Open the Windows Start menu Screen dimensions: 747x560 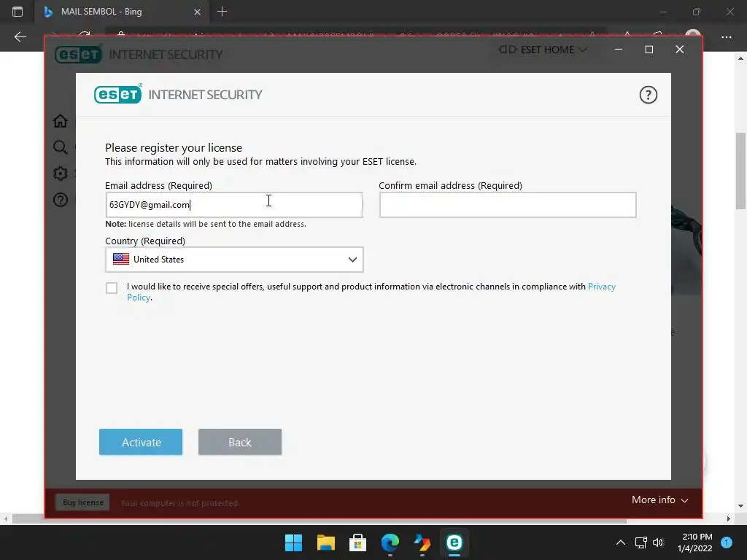pos(293,542)
